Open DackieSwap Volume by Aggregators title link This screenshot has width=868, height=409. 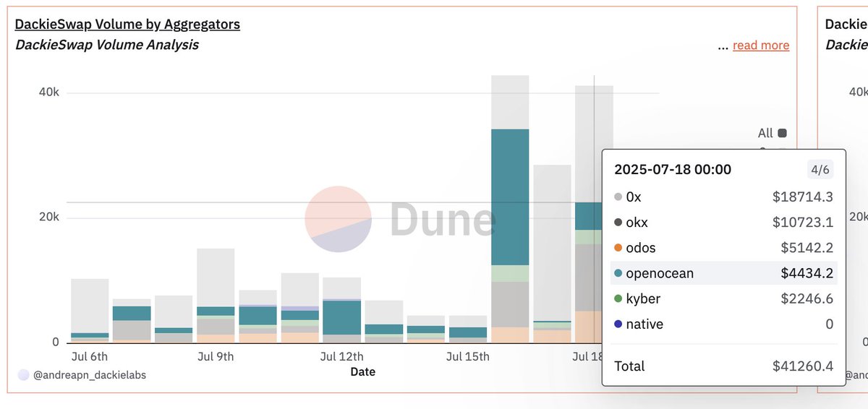click(127, 25)
